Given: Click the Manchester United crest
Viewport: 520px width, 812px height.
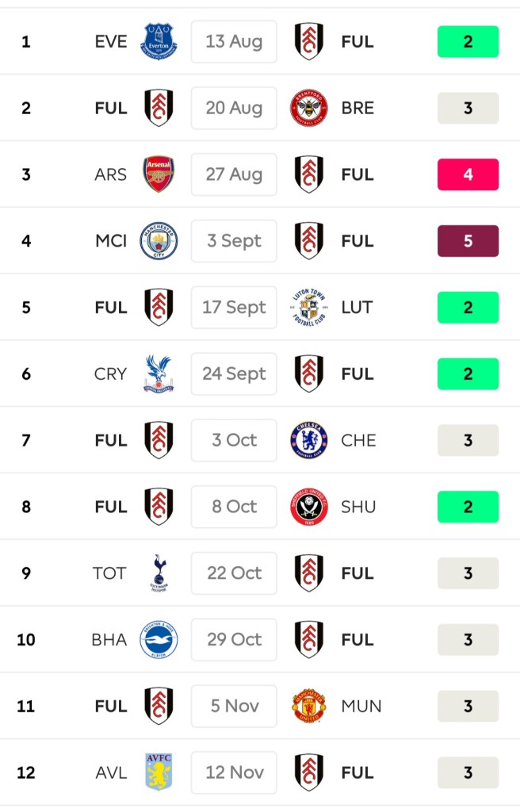Looking at the screenshot, I should [308, 707].
